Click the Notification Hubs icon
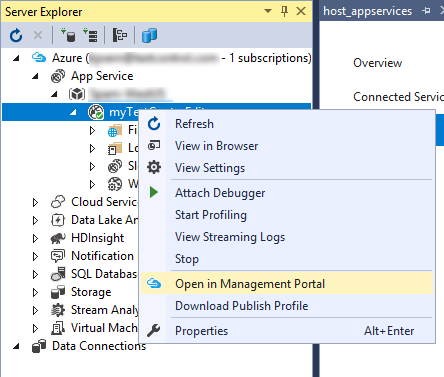 pos(58,256)
